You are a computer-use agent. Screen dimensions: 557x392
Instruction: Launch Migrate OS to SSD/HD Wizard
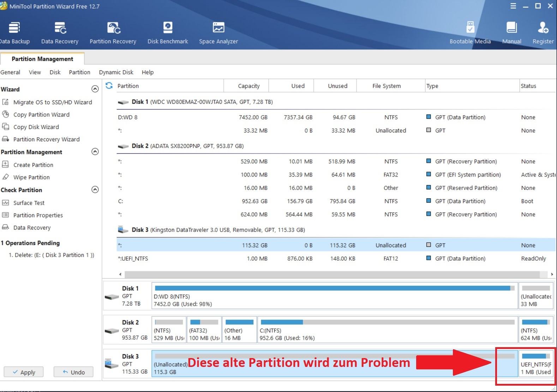pos(47,102)
